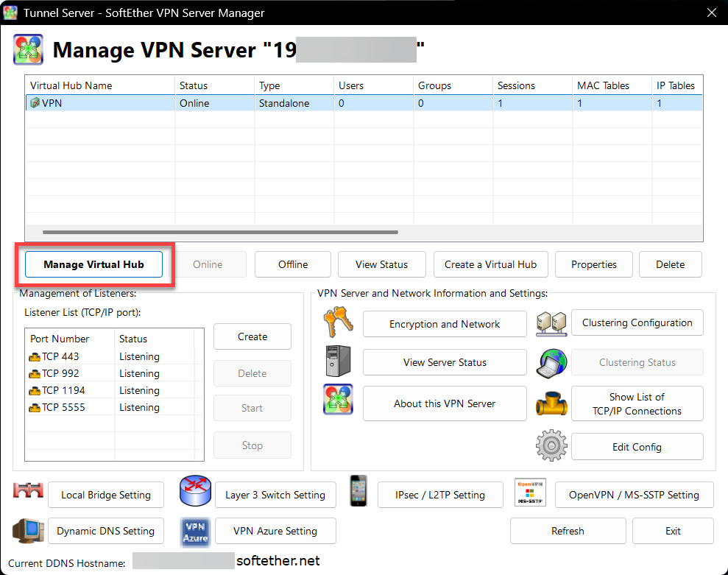Select the VPN hub name text
The width and height of the screenshot is (728, 575).
point(52,103)
